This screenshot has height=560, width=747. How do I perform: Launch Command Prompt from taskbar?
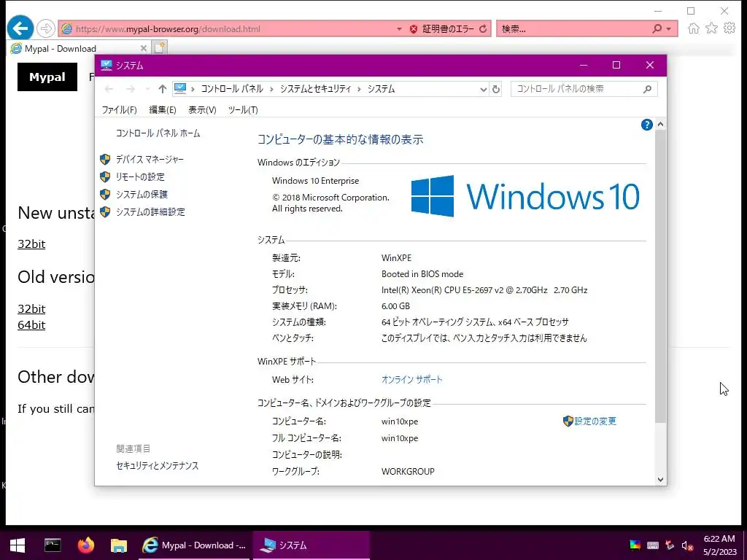click(53, 545)
